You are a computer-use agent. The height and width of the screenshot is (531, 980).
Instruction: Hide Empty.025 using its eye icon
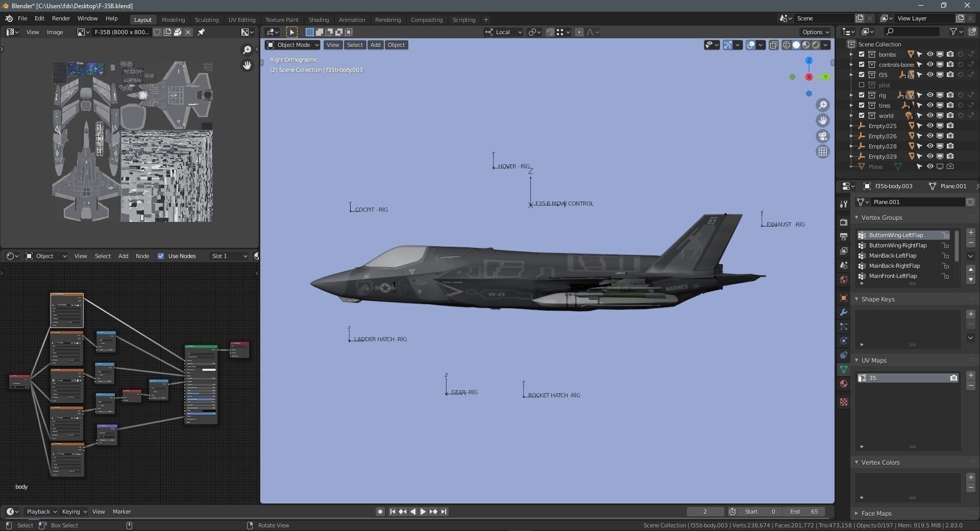930,126
